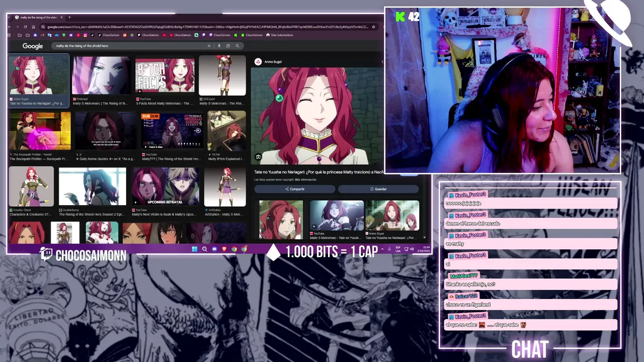Switch to the malty de the rising tab
Viewport: 644px width, 362px height.
coord(39,18)
